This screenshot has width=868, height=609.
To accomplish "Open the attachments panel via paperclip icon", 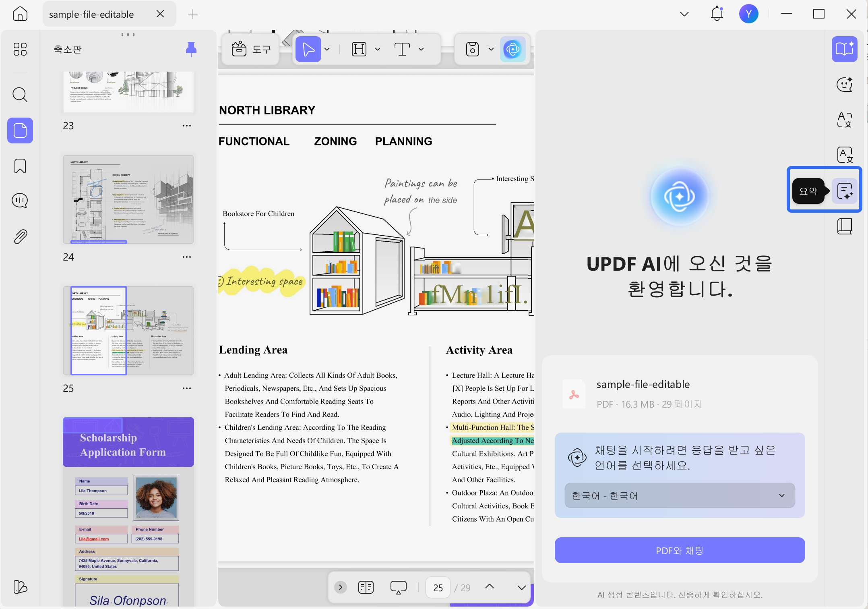I will pos(19,236).
